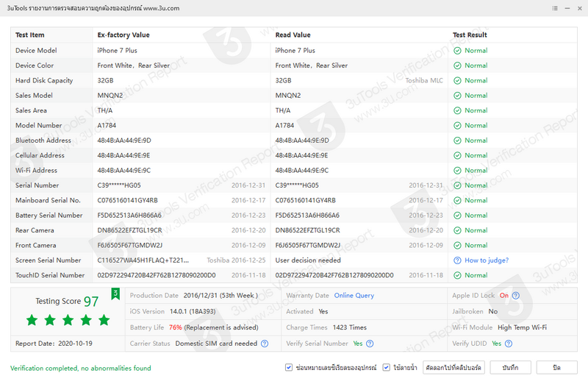
Task: Click Normal check icon for Battery Serial Number
Action: 457,216
